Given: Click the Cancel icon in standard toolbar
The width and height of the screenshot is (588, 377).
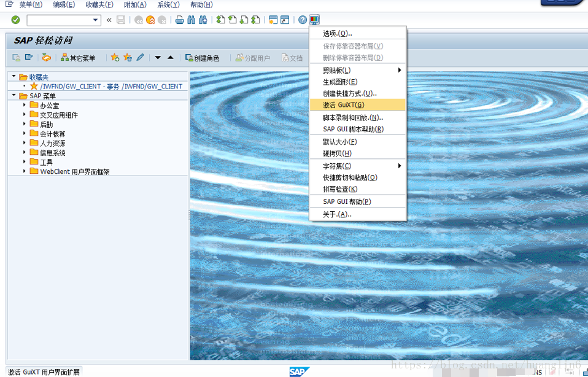Looking at the screenshot, I should (162, 20).
